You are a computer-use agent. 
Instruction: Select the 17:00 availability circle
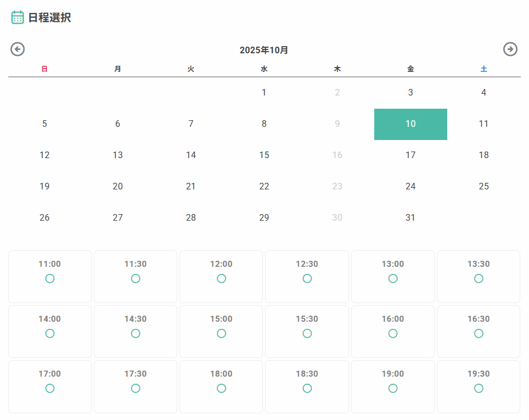coord(50,388)
